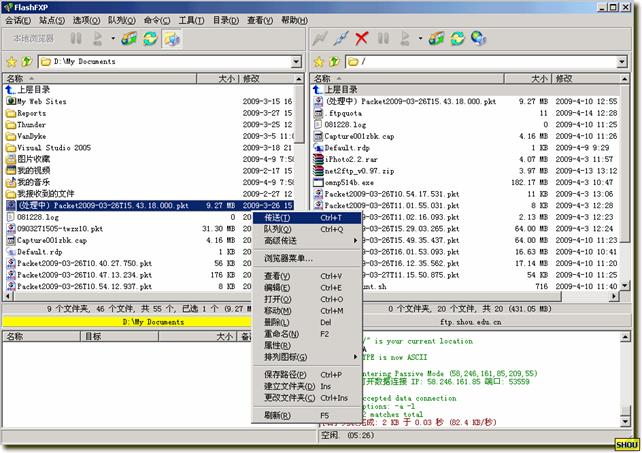This screenshot has height=453, width=642.
Task: Click the colorful transfer mode icon in right toolbar
Action: [x=436, y=39]
